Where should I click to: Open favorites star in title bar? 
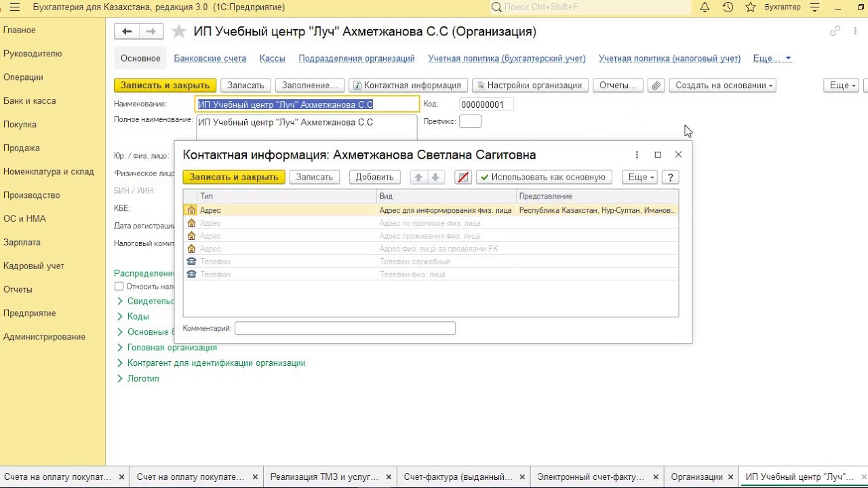751,7
